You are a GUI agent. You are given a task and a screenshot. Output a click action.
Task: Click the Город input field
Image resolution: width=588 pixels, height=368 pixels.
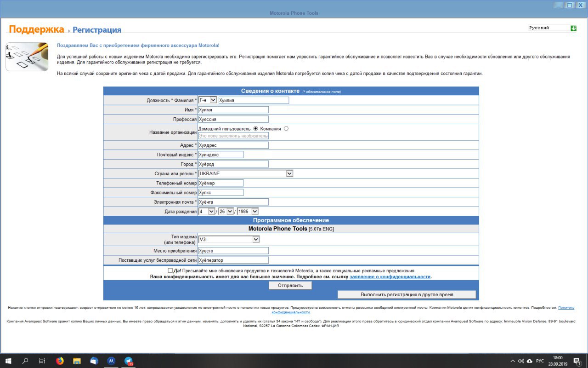[x=233, y=164]
